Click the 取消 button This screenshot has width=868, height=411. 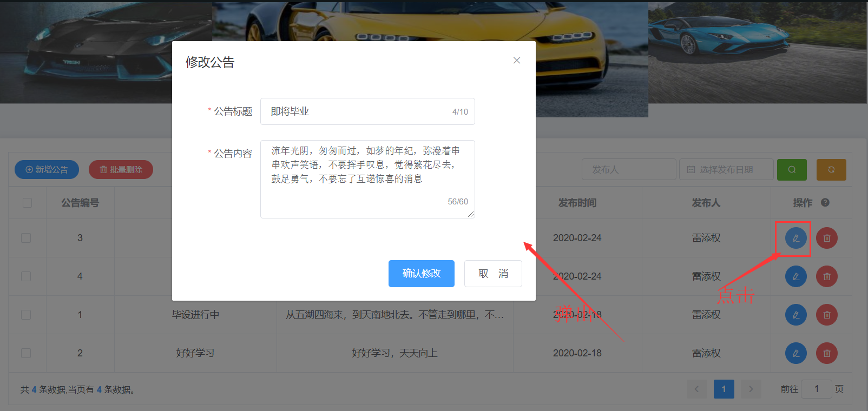(493, 274)
